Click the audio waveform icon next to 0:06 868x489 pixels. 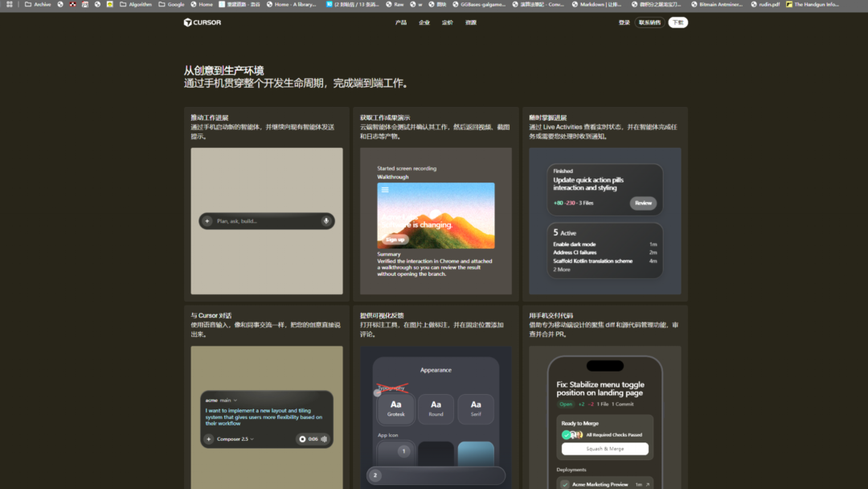tap(324, 439)
